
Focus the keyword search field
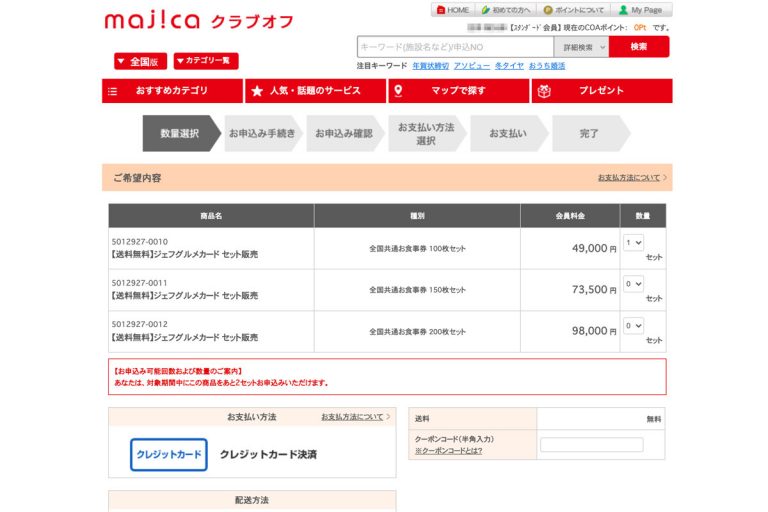pos(456,47)
